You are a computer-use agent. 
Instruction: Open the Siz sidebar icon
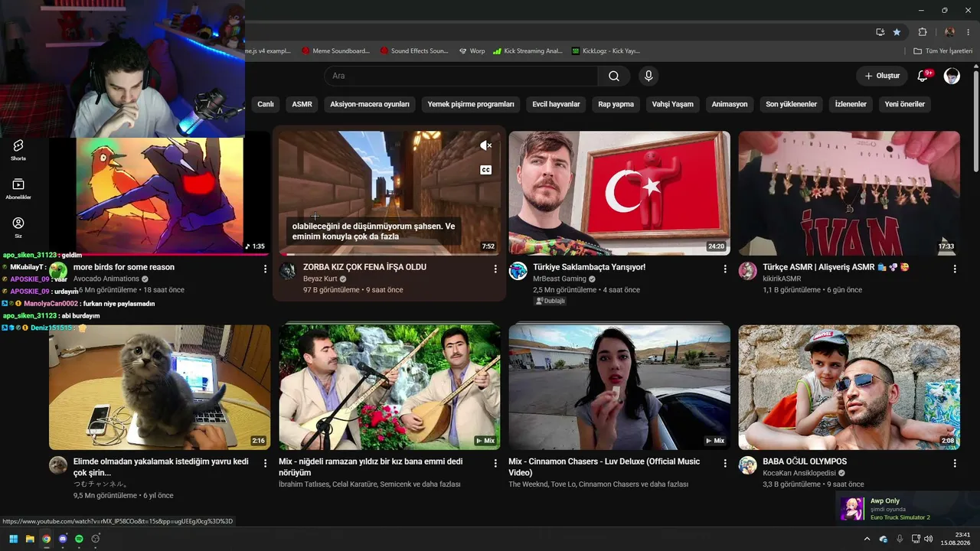click(18, 227)
